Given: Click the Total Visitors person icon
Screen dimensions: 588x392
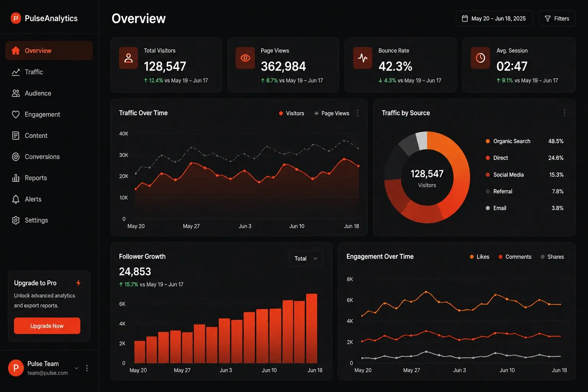Looking at the screenshot, I should point(129,58).
